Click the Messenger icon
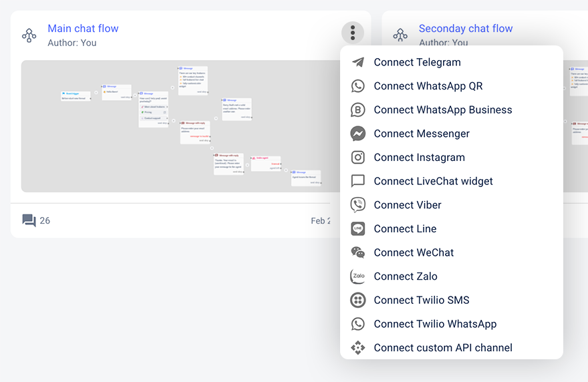Viewport: 588px width, 382px height. tap(358, 134)
